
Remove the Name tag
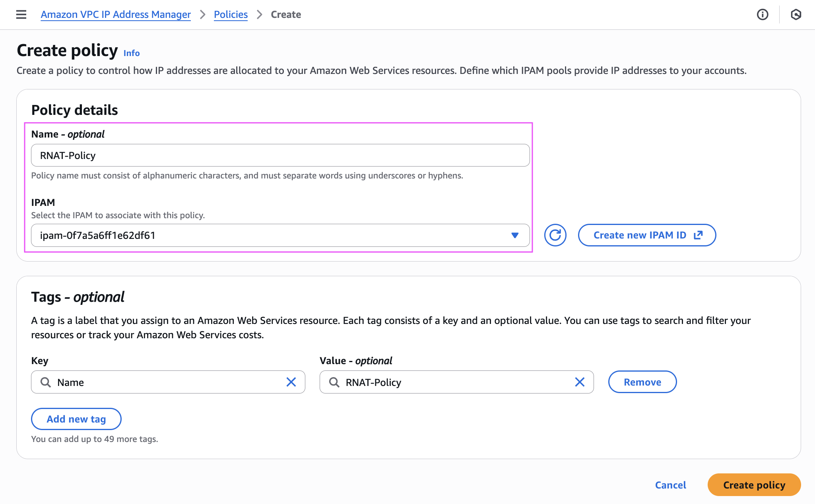642,382
